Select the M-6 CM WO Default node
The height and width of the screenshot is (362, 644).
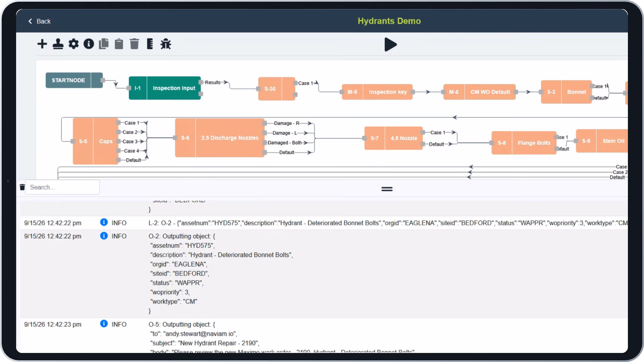(479, 92)
